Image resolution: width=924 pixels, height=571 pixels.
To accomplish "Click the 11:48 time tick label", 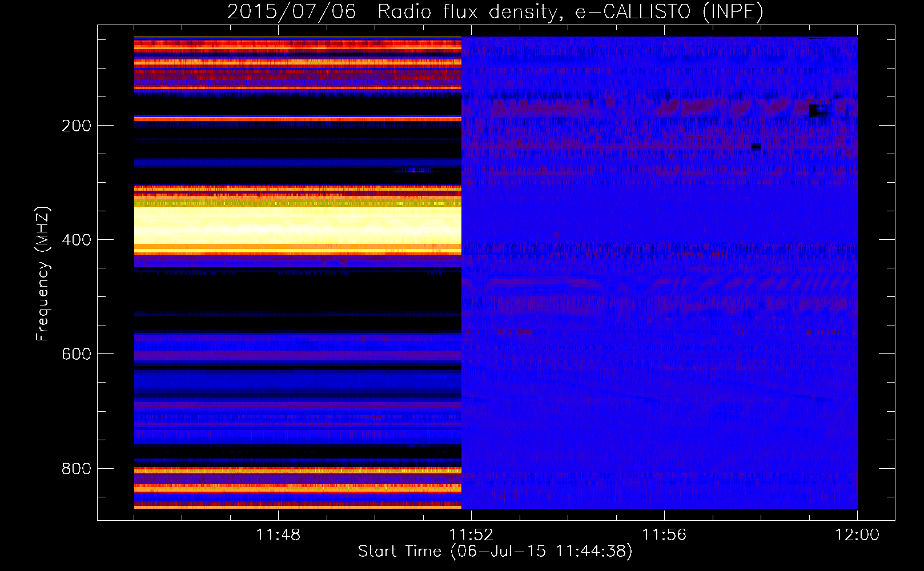I will tap(278, 535).
